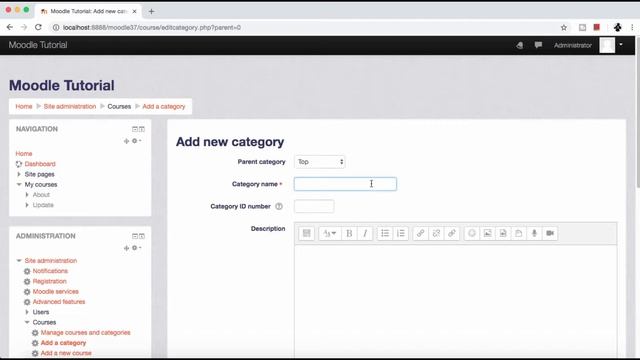Open Registration admin link
The height and width of the screenshot is (360, 640).
tap(49, 281)
